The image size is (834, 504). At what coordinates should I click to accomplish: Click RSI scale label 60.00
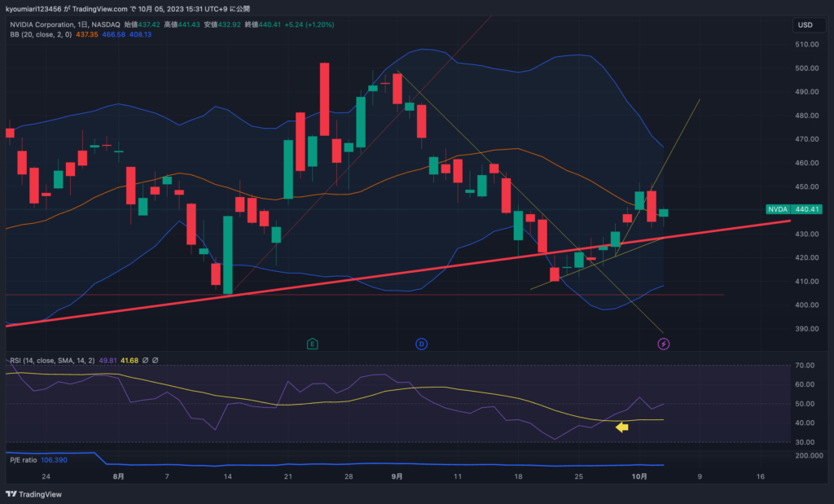click(x=805, y=384)
